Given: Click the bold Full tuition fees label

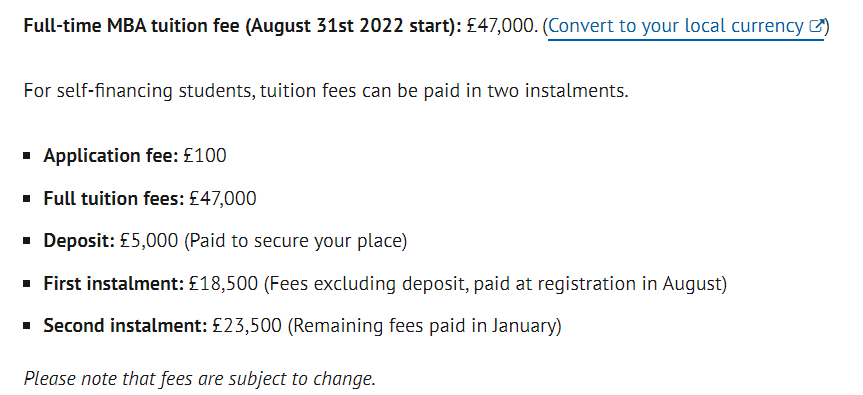Looking at the screenshot, I should 114,199.
